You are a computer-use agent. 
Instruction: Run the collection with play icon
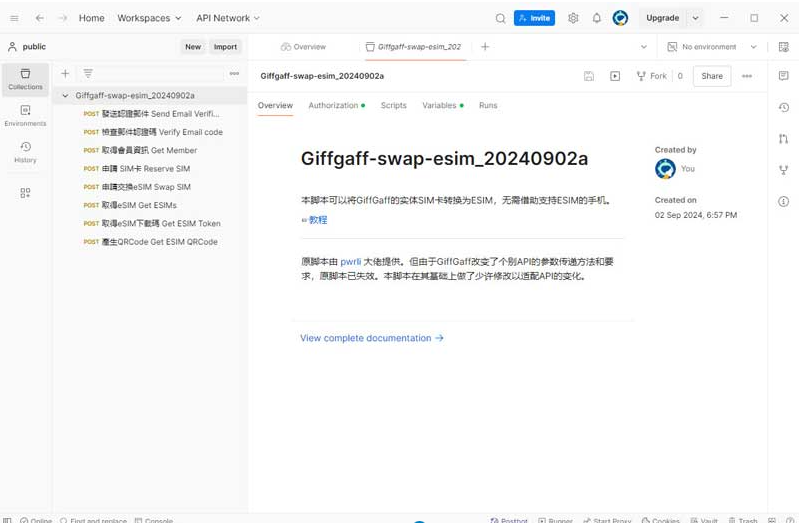click(615, 76)
